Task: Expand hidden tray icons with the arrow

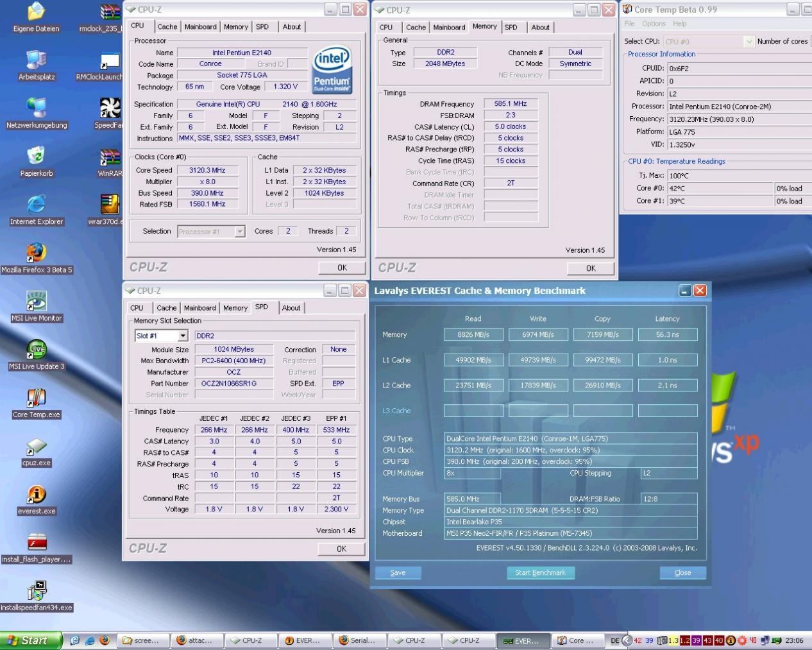Action: 627,640
